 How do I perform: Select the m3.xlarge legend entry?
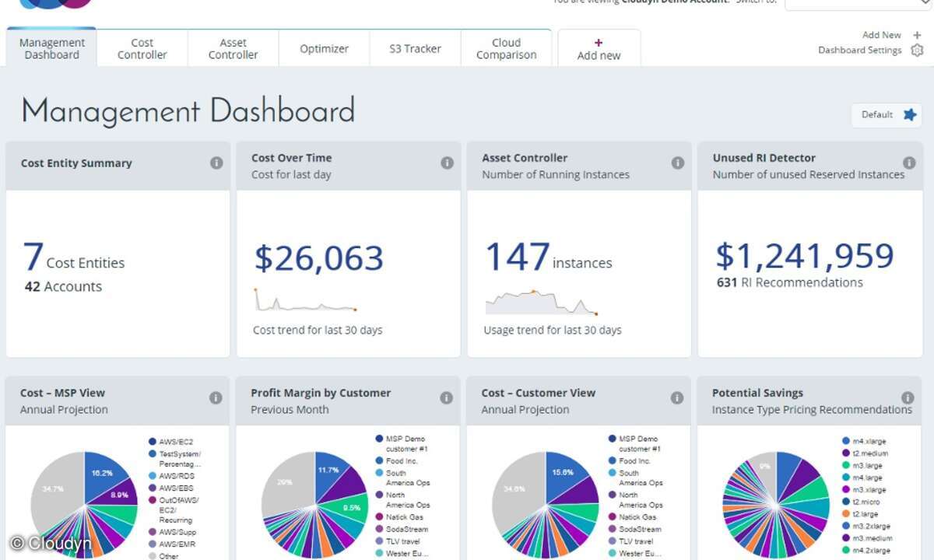863,490
